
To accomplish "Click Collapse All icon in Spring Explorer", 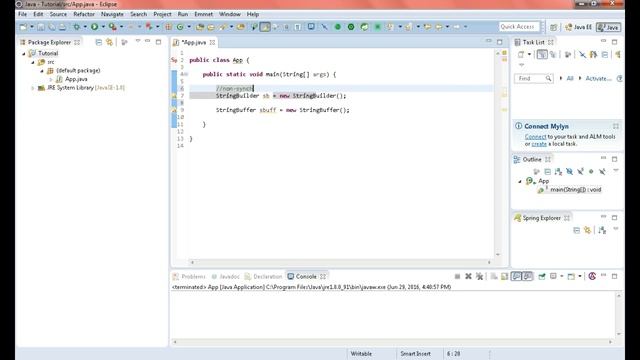I will [x=576, y=230].
